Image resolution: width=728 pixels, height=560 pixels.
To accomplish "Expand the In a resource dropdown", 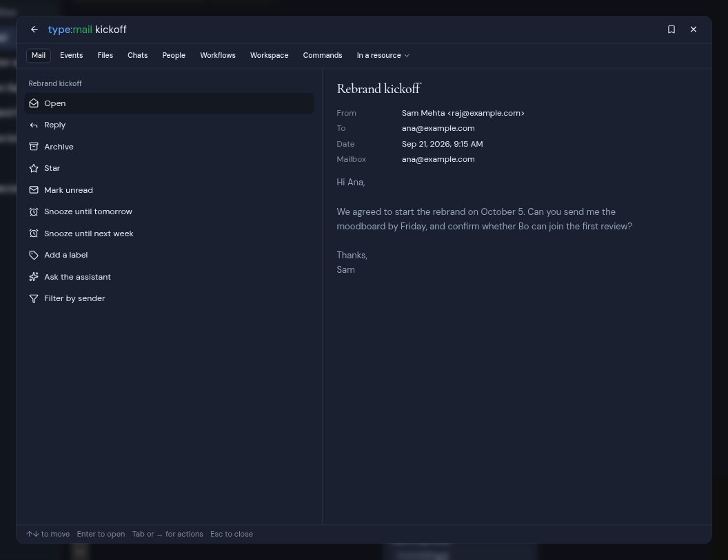I will (x=383, y=55).
